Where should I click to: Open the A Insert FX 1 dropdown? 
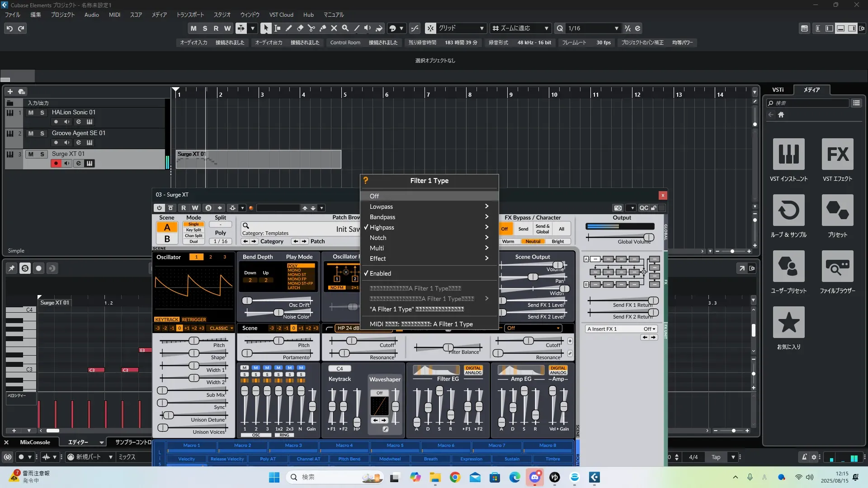click(621, 329)
